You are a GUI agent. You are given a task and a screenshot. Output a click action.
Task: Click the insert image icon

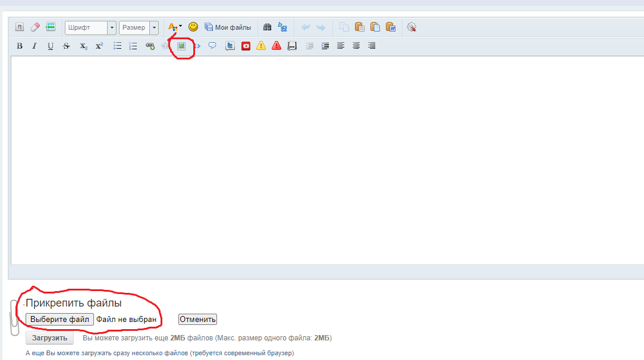[x=181, y=46]
